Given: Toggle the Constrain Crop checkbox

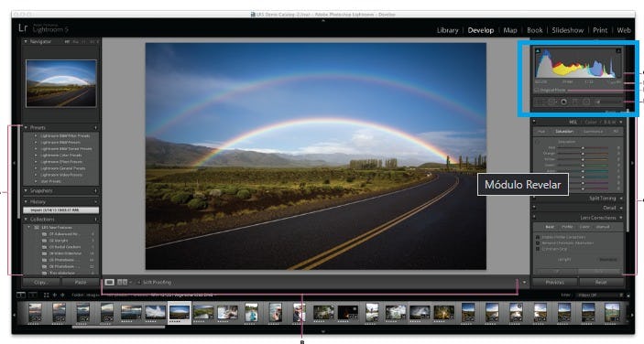Looking at the screenshot, I should tap(538, 249).
